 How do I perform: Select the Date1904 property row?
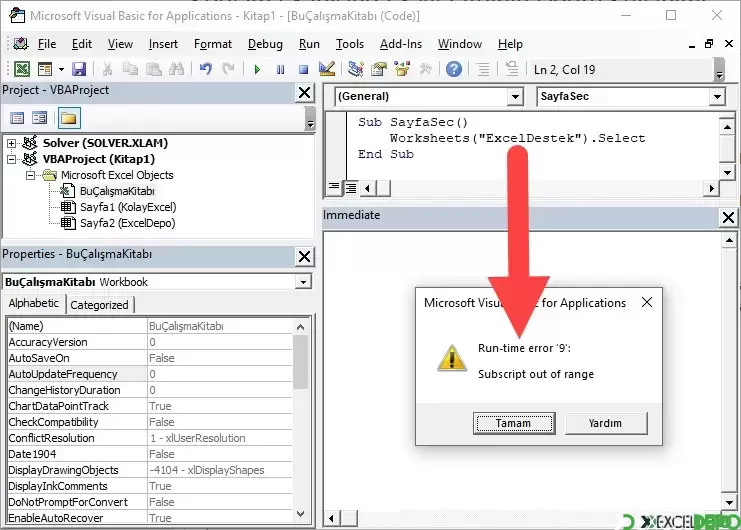click(x=150, y=454)
